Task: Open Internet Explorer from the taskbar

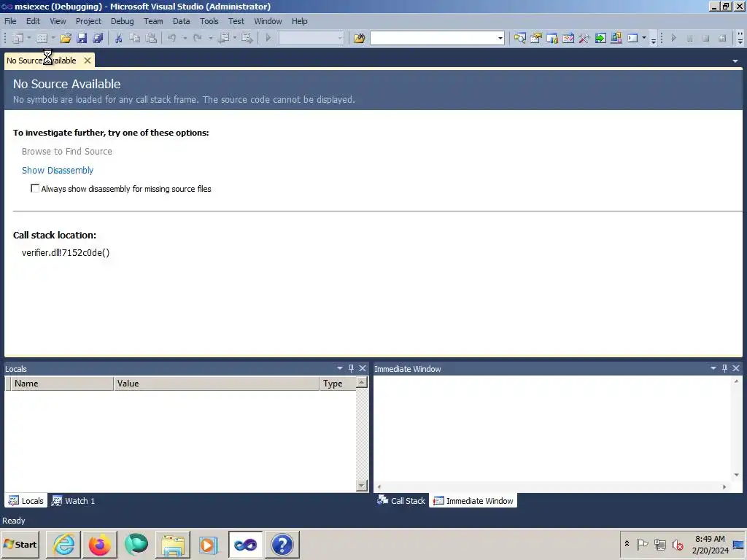Action: point(63,544)
